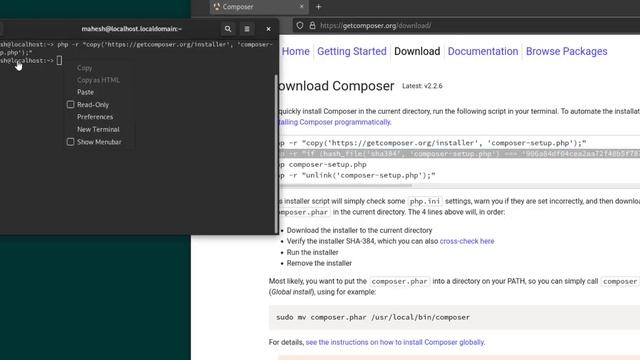
Task: Toggle the Read-Only checkbox
Action: click(x=71, y=104)
